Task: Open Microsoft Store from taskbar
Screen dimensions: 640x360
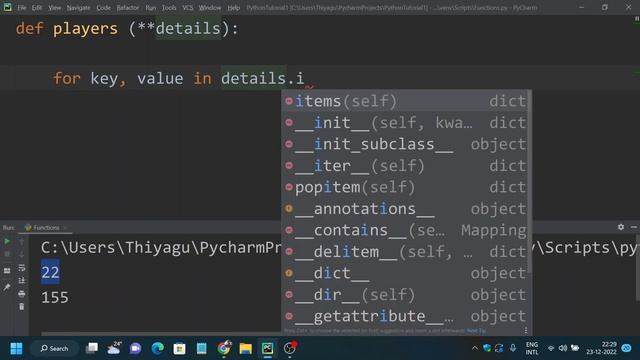Action: pos(180,348)
